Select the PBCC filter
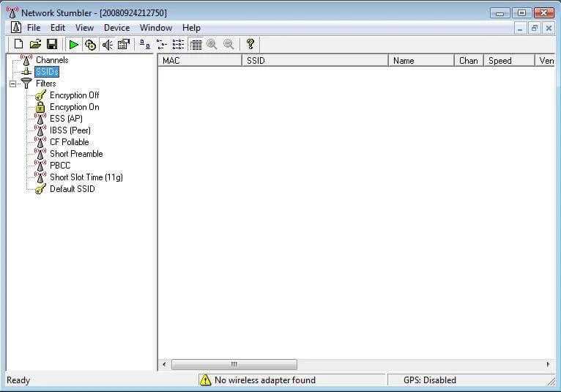This screenshot has height=392, width=561. pyautogui.click(x=60, y=166)
